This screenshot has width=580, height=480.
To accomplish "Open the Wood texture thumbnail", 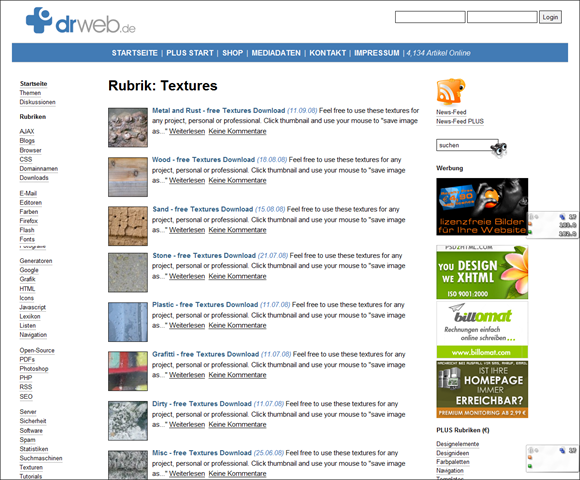I will click(128, 177).
